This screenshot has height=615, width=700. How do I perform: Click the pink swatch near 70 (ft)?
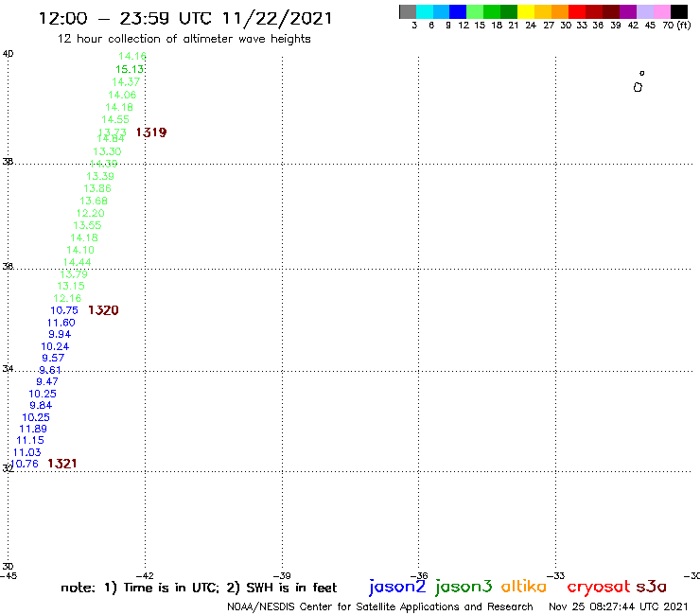click(x=662, y=11)
